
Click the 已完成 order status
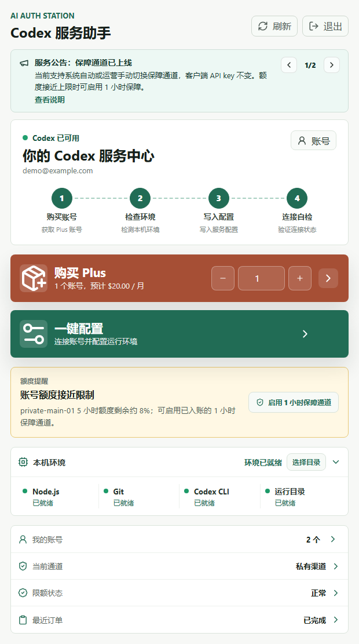click(x=314, y=620)
